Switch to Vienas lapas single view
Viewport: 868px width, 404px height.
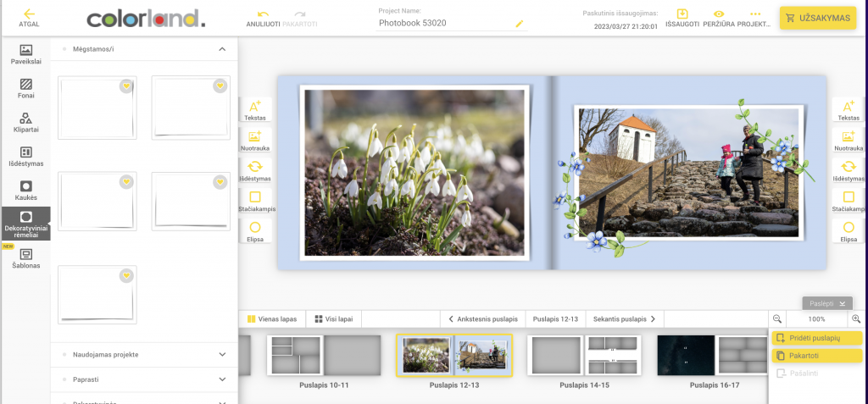point(272,318)
